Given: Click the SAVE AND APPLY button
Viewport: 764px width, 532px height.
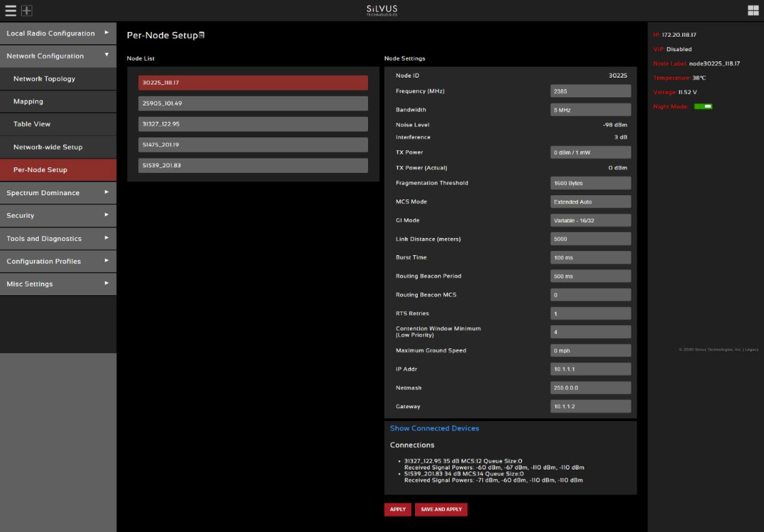Looking at the screenshot, I should click(x=441, y=509).
